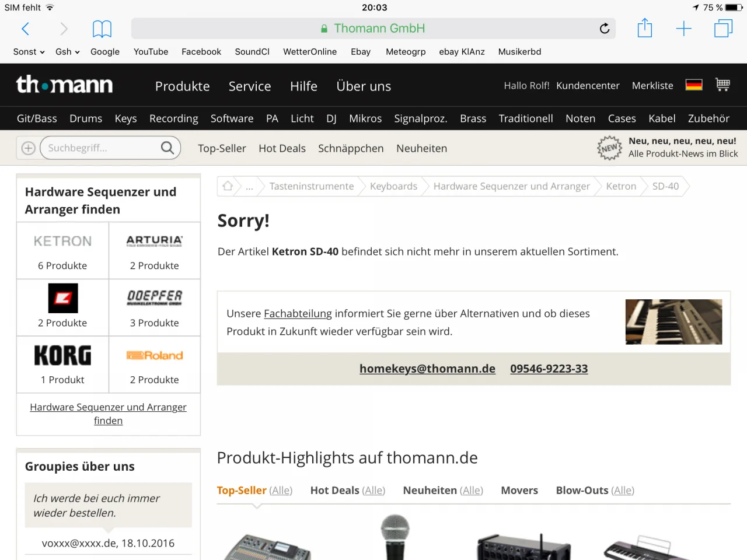Click the Ketron breadcrumb

621,187
